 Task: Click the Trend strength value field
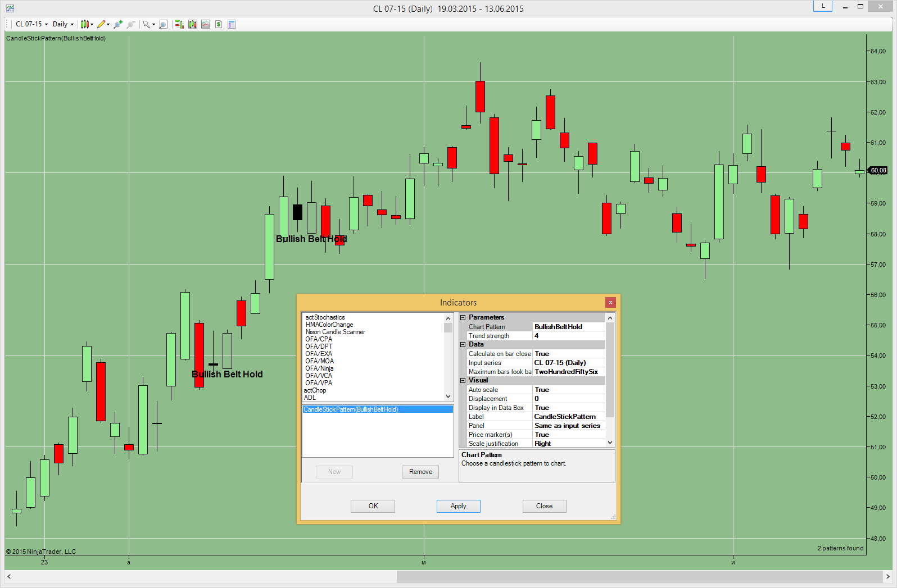coord(568,336)
